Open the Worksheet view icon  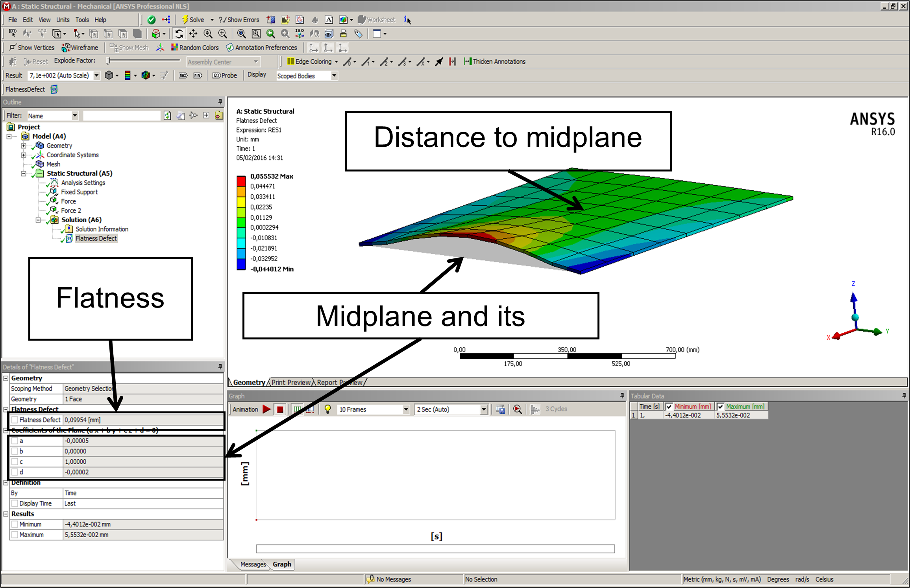(x=362, y=20)
